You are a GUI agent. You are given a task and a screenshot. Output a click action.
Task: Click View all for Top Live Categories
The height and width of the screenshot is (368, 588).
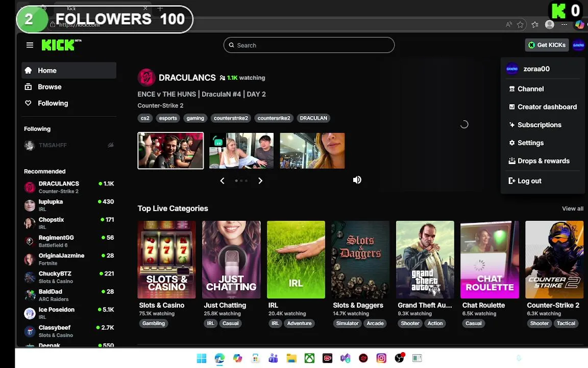point(572,209)
